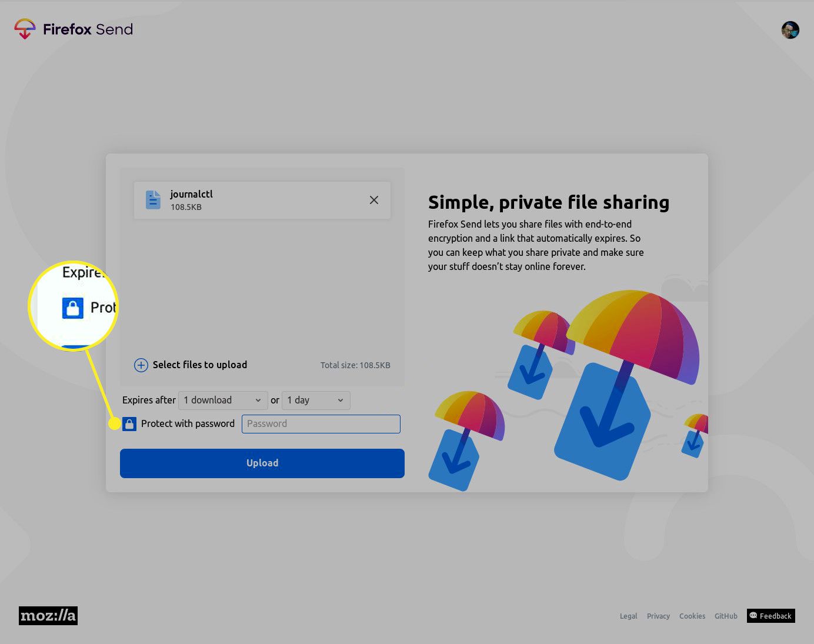The width and height of the screenshot is (814, 644).
Task: Open the GitHub link
Action: click(726, 616)
